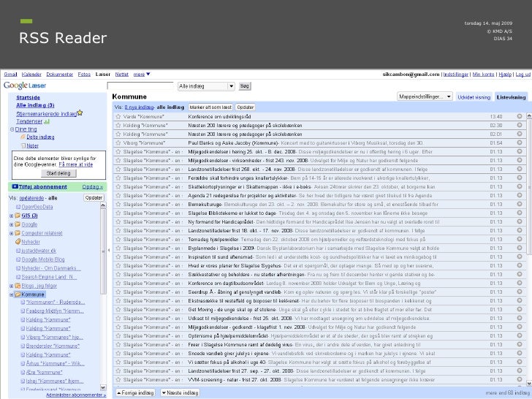Open the Alle indlæg search scope dropdown
Screen dimensions: 532x399
click(x=206, y=86)
